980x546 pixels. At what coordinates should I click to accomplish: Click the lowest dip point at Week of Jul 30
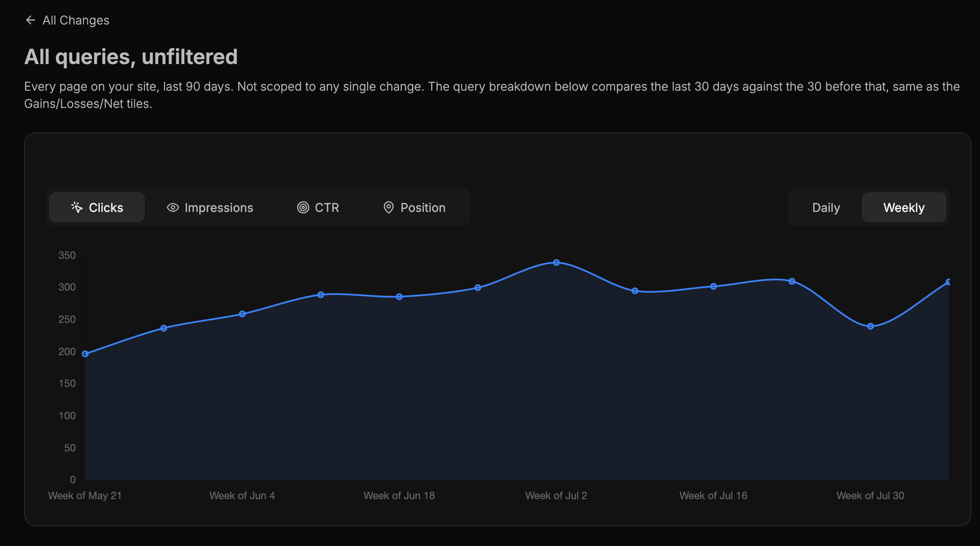(870, 326)
